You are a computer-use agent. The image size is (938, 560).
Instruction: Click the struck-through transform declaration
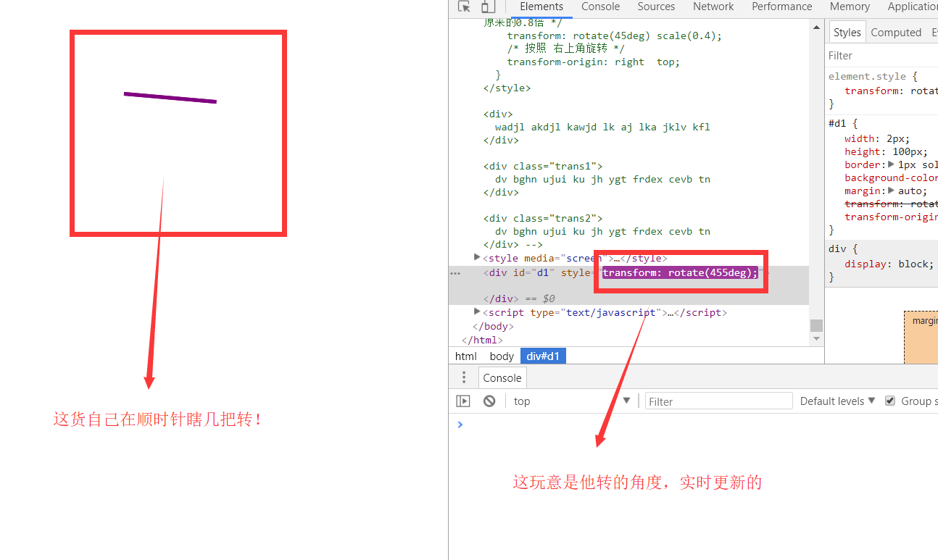click(x=891, y=204)
